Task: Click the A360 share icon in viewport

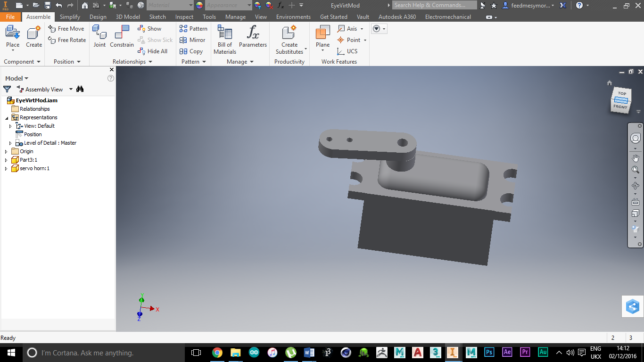Action: (x=633, y=307)
